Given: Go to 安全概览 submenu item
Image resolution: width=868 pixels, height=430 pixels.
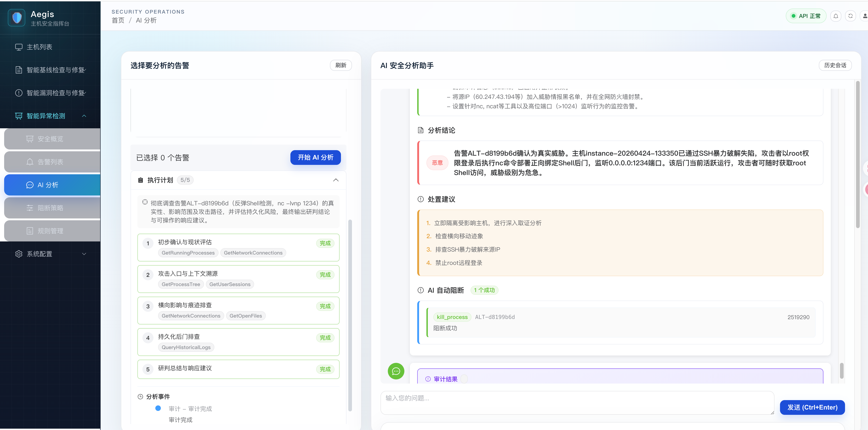Looking at the screenshot, I should point(52,139).
